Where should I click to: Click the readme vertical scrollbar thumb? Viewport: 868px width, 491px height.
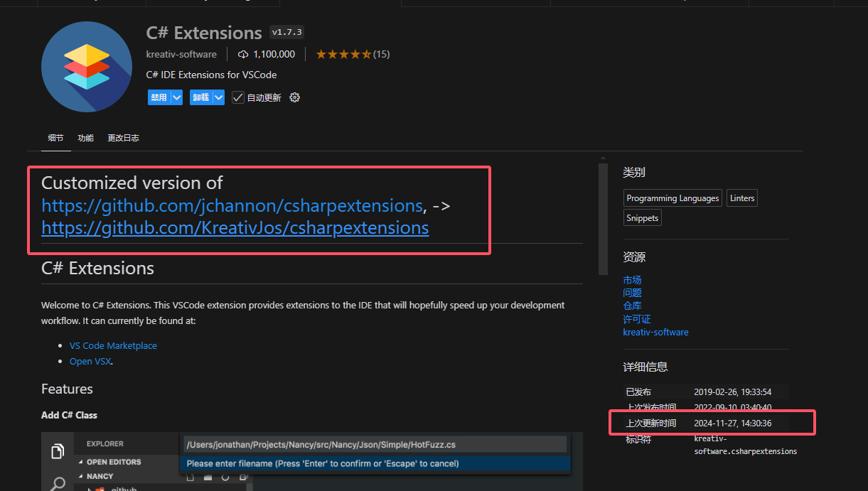click(x=603, y=219)
